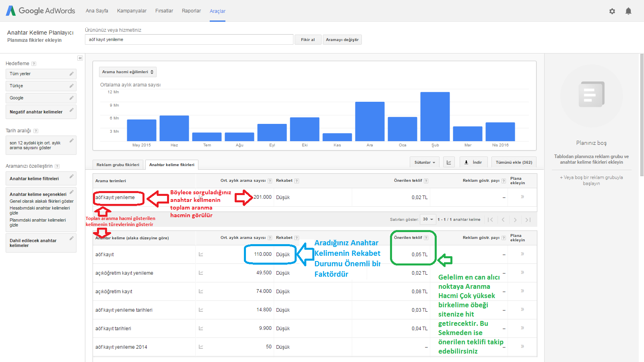Click Tümünü ekle (362) button
644x362 pixels.
tap(514, 162)
